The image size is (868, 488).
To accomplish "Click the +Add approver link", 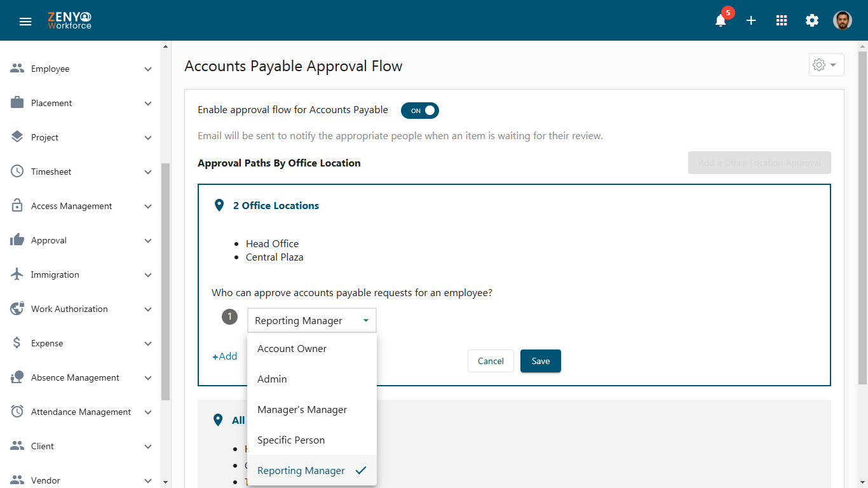I will (x=224, y=356).
